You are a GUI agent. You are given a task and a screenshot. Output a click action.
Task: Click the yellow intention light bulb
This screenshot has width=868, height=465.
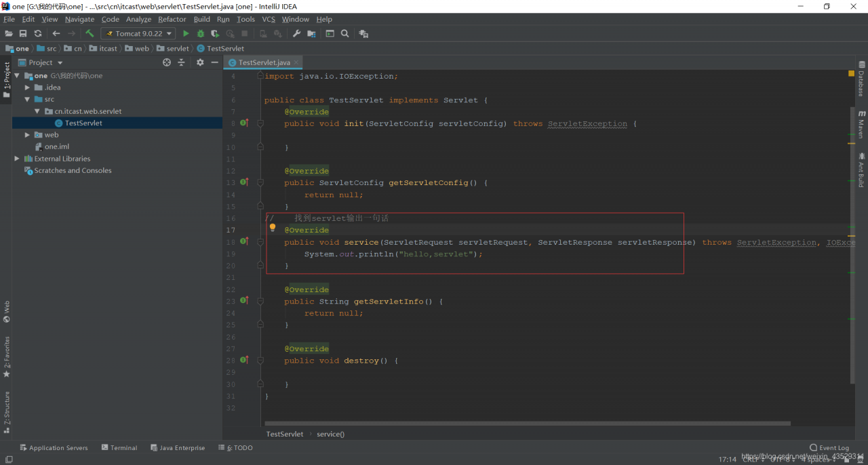(x=273, y=228)
